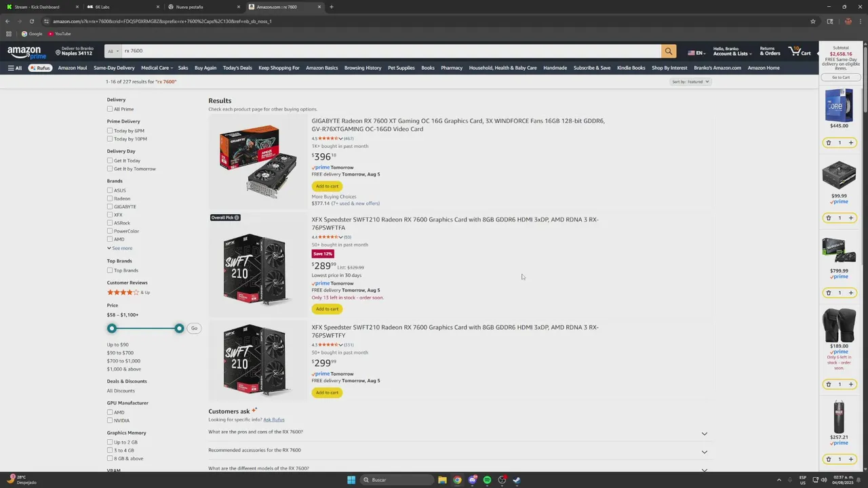Launch File Explorer from the taskbar
Image resolution: width=868 pixels, height=488 pixels.
click(x=442, y=480)
